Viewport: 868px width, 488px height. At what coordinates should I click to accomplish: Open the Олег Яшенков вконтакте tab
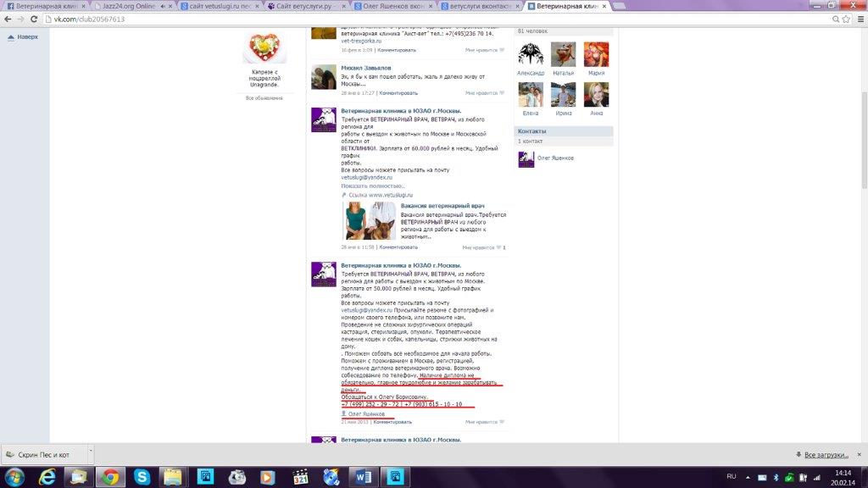point(392,6)
